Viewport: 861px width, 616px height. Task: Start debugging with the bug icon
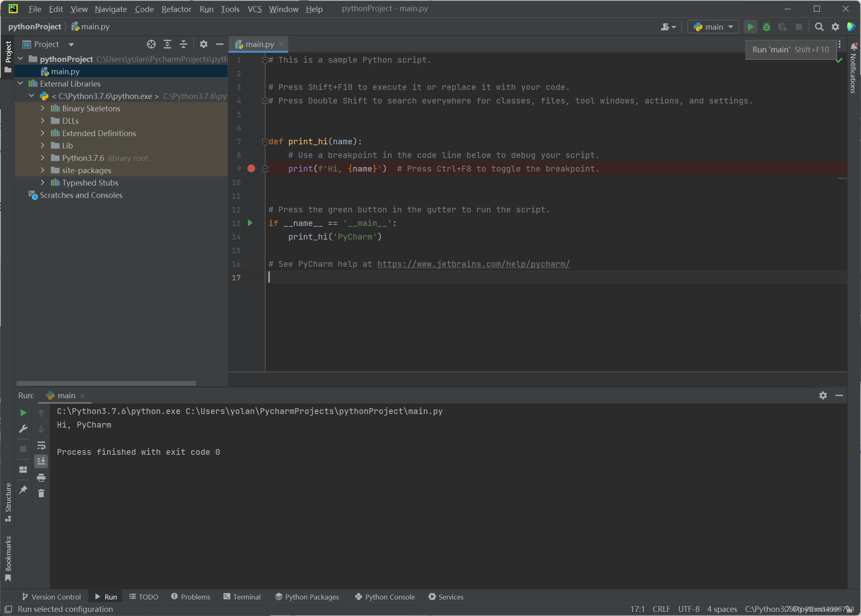click(x=767, y=27)
